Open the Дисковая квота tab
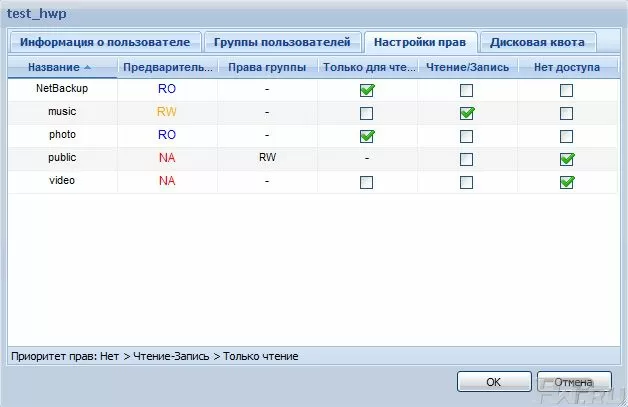 pyautogui.click(x=537, y=42)
